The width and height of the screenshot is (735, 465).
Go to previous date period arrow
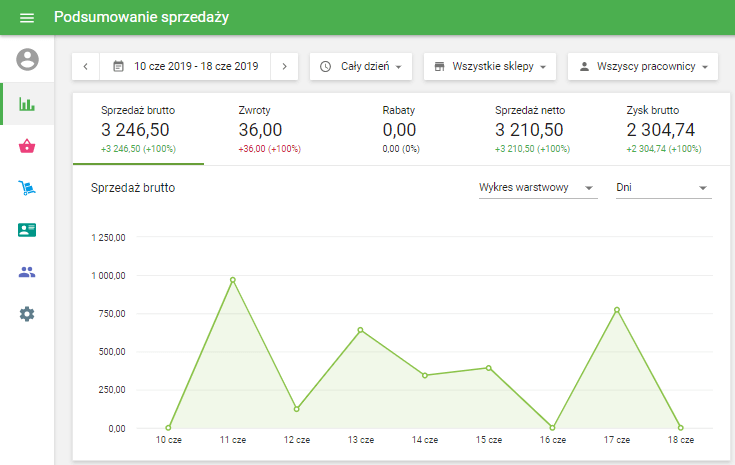pos(86,66)
